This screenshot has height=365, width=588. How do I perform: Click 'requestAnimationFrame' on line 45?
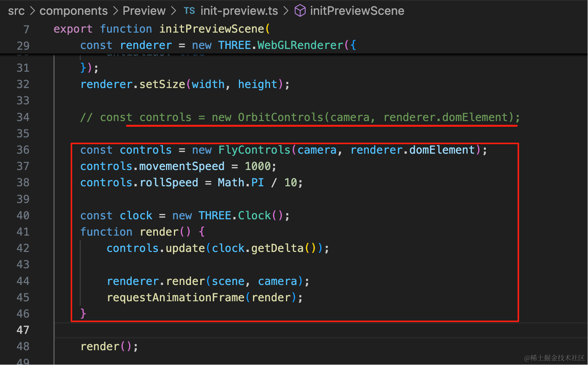(x=175, y=297)
